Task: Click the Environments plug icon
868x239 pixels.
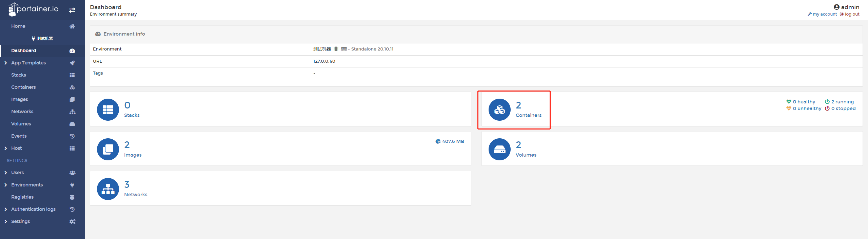Action: [x=72, y=185]
